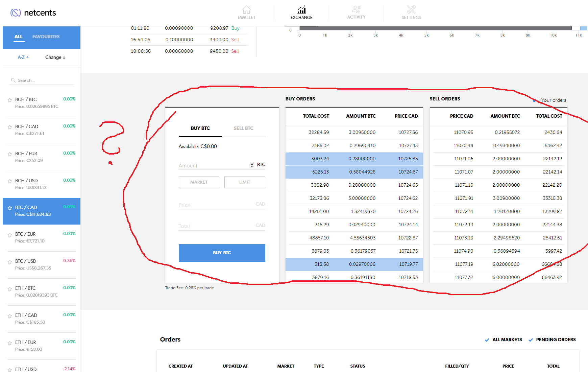Open the FAVOURITES tab

pos(46,37)
